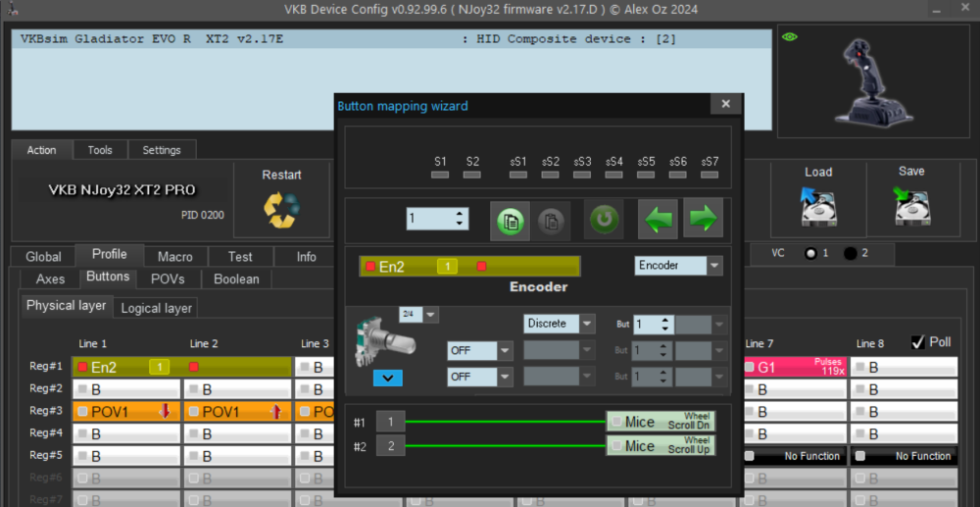Click the Load disk icon

pos(818,208)
